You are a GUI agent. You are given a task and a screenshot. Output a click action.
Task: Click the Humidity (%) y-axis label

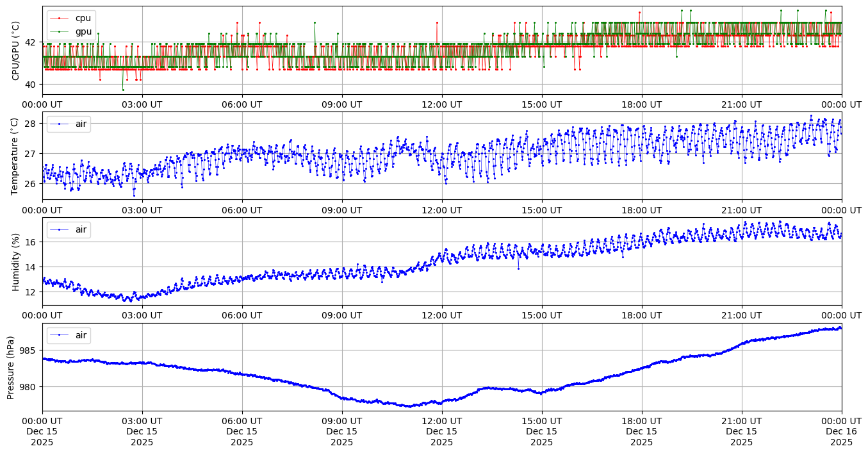coord(16,261)
